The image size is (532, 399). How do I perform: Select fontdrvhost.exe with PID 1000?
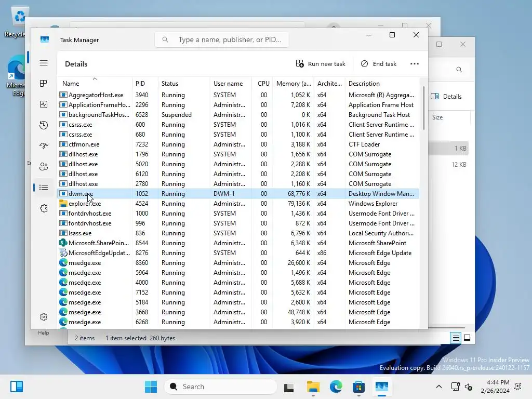point(238,214)
